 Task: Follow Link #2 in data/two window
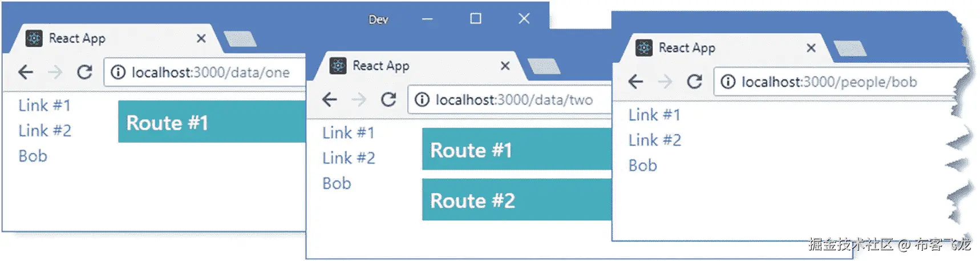349,158
